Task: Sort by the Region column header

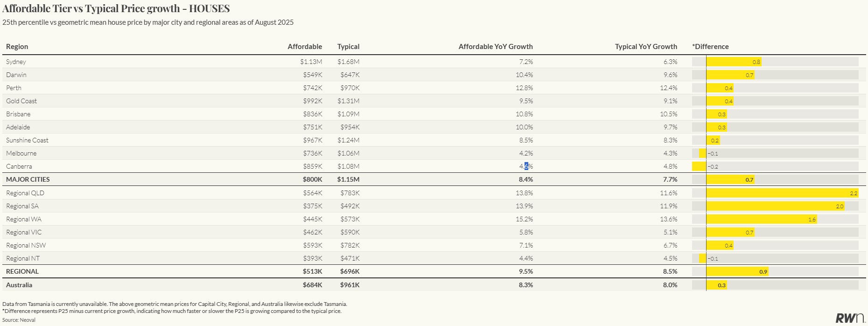Action: pyautogui.click(x=17, y=47)
